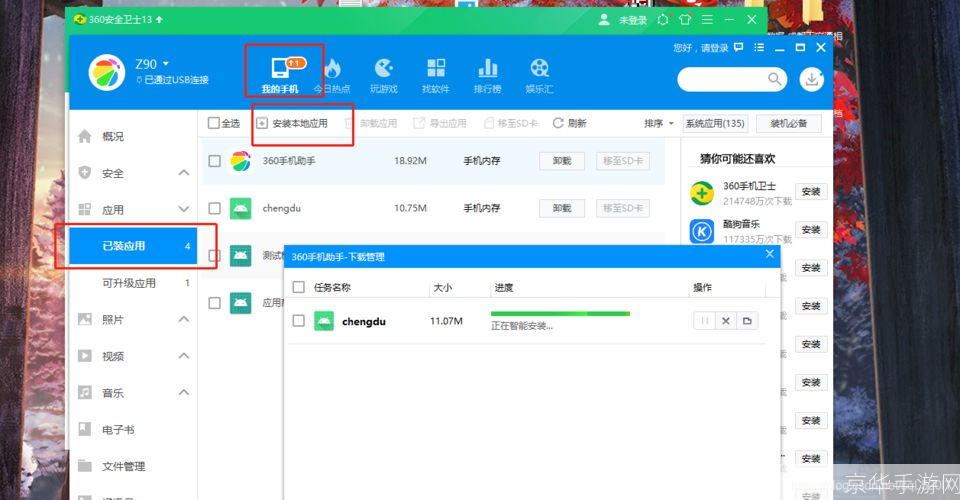The image size is (960, 500).
Task: Tick the 任务名称 select-all checkbox
Action: coord(299,287)
